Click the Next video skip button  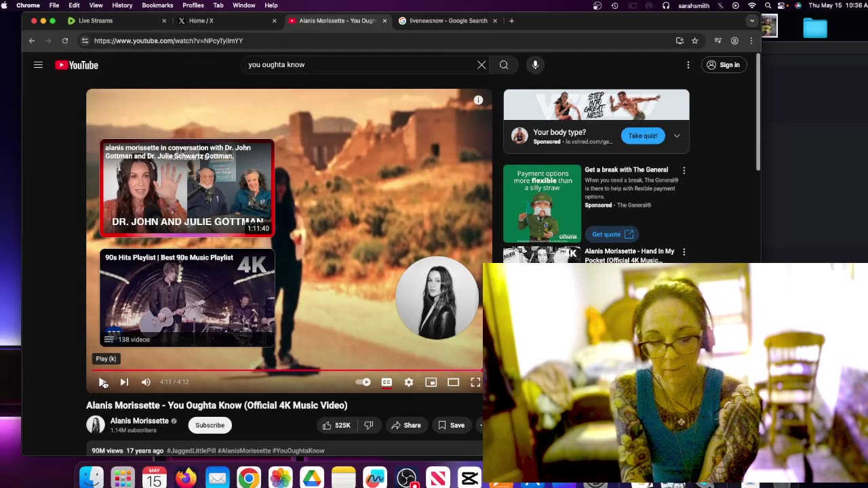click(x=124, y=382)
